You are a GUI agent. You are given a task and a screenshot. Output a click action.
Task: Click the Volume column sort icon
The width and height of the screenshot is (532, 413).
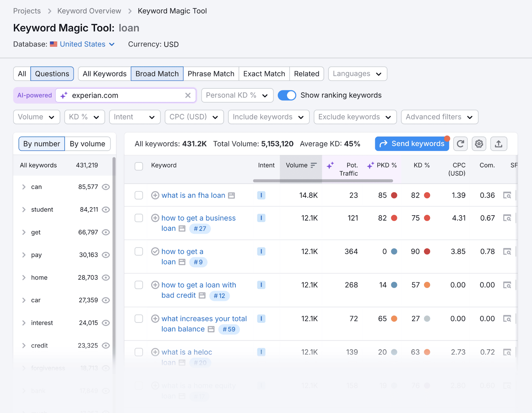tap(314, 165)
